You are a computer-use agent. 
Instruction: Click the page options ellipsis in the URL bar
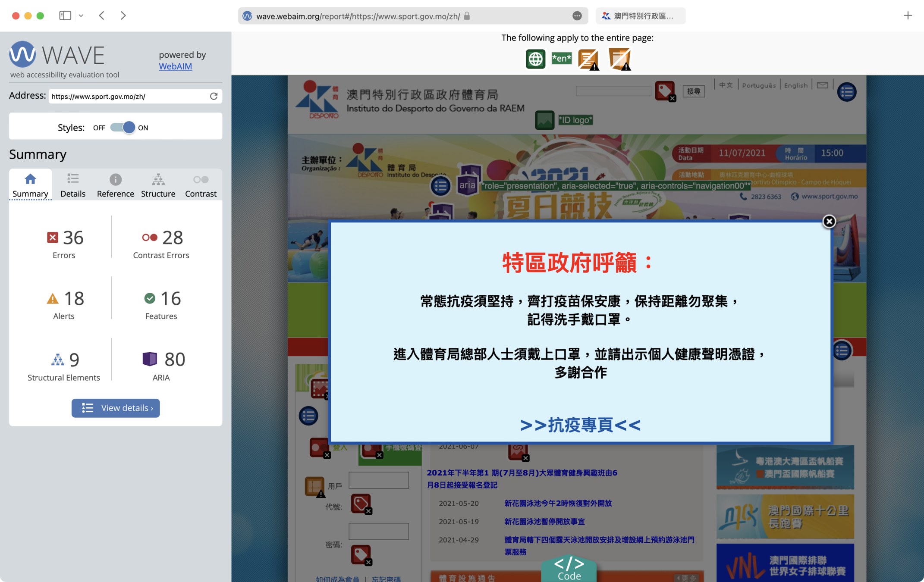pos(577,16)
